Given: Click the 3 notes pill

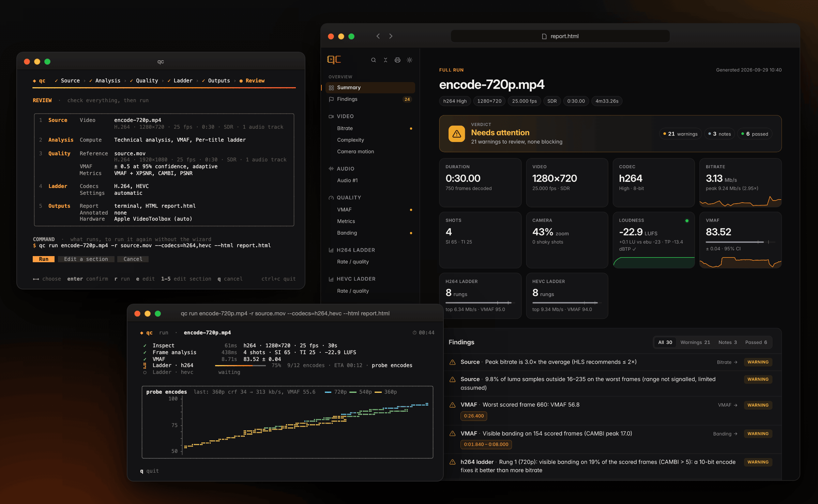Looking at the screenshot, I should pyautogui.click(x=719, y=134).
